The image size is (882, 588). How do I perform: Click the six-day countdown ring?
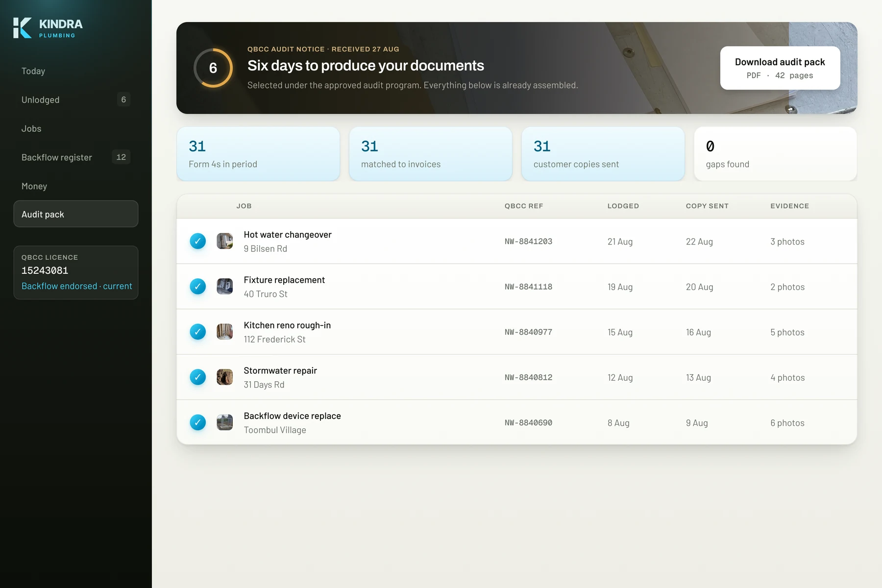point(213,68)
